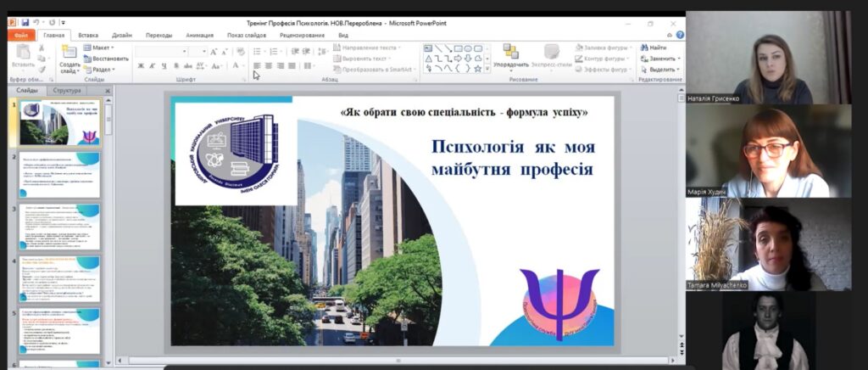Click the bulleted list icon

click(x=257, y=52)
